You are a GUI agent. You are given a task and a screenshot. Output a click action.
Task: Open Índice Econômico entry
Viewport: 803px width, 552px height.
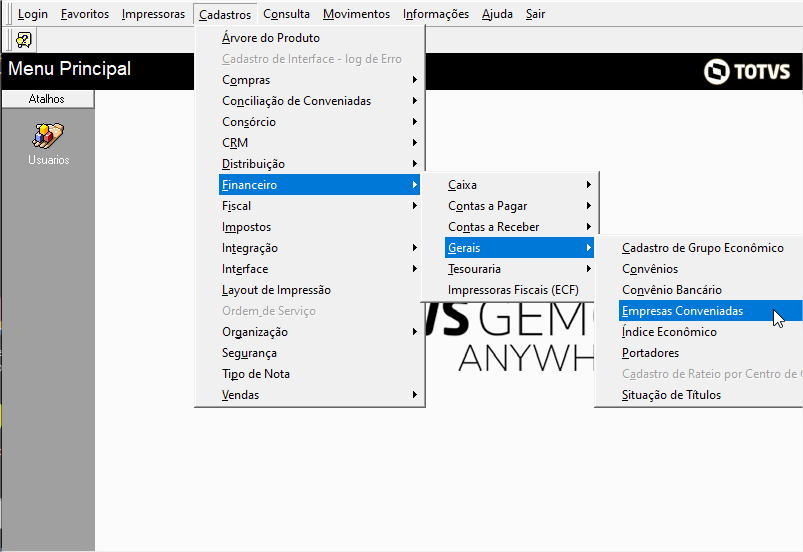[x=710, y=332]
